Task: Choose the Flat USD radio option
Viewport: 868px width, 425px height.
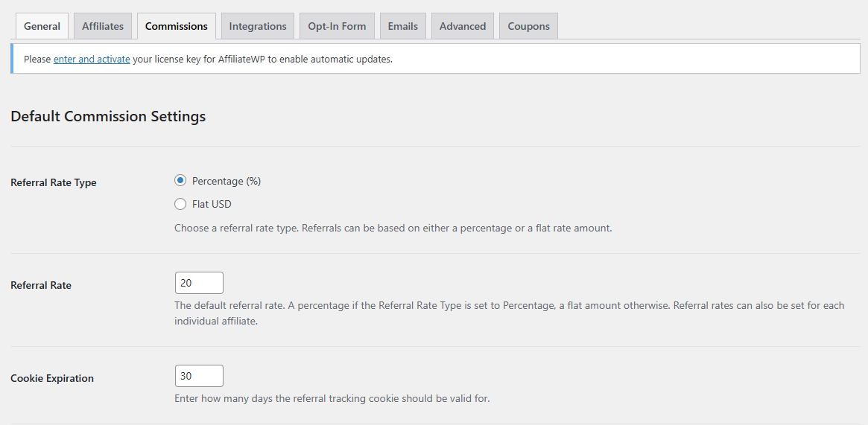Action: click(180, 204)
